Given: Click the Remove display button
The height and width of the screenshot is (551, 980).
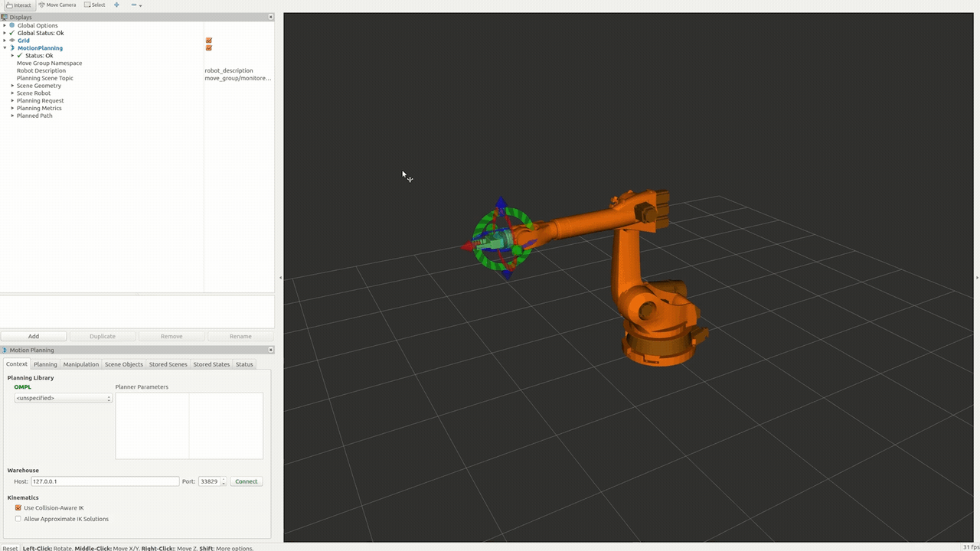Looking at the screenshot, I should [171, 336].
